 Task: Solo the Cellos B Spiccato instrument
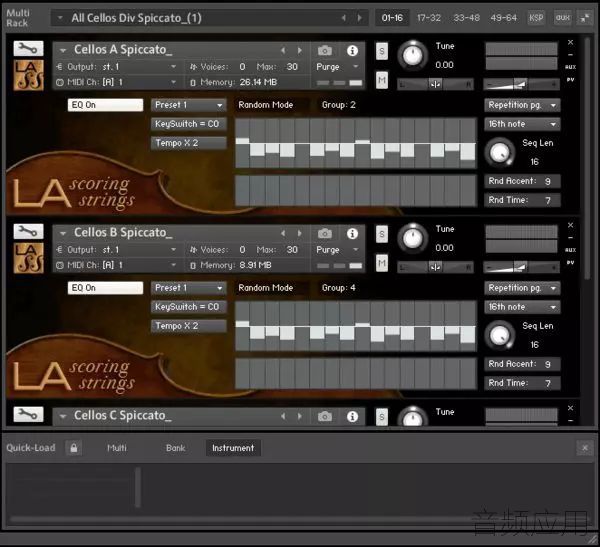(x=382, y=234)
